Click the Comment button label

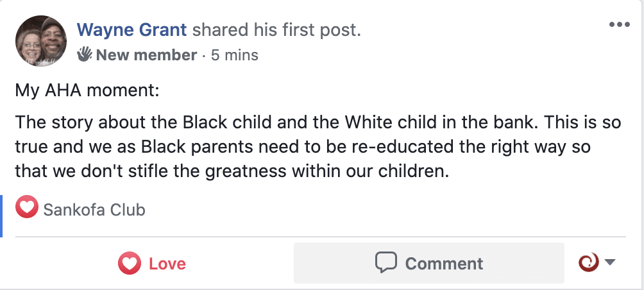click(444, 263)
